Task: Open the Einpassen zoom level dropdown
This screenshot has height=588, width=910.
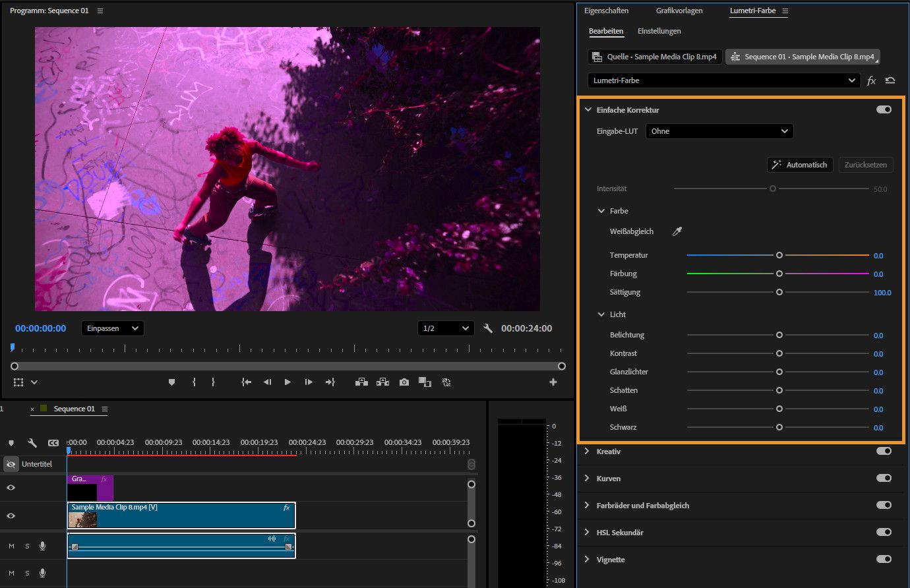Action: (112, 328)
